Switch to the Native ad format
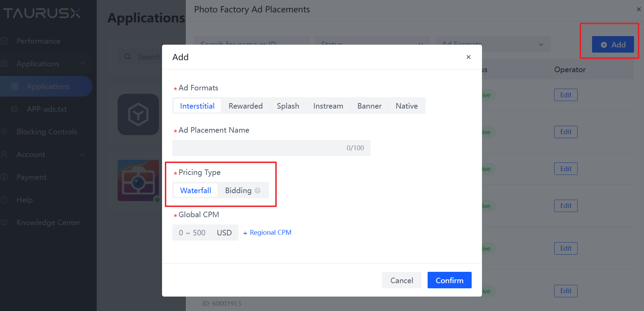The width and height of the screenshot is (644, 311). (407, 106)
